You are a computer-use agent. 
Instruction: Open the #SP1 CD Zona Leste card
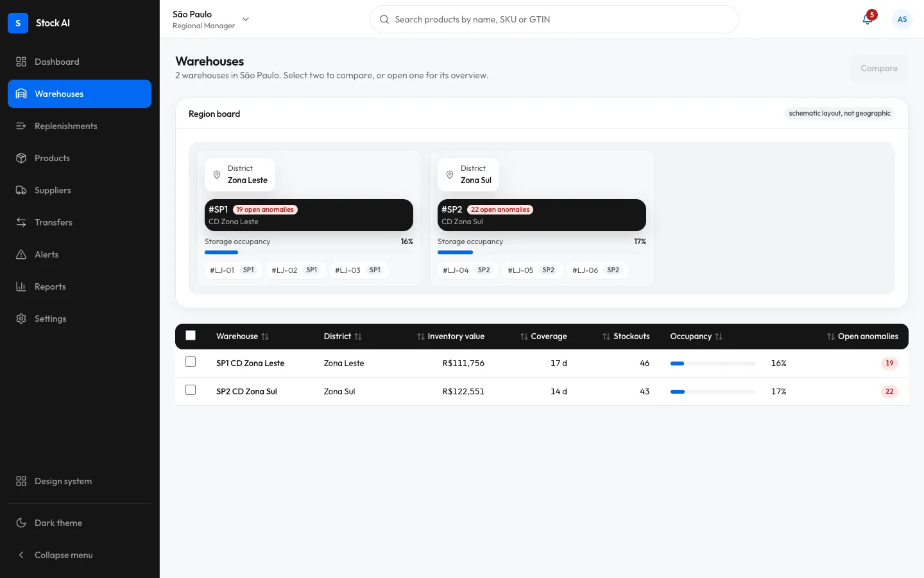pyautogui.click(x=309, y=215)
